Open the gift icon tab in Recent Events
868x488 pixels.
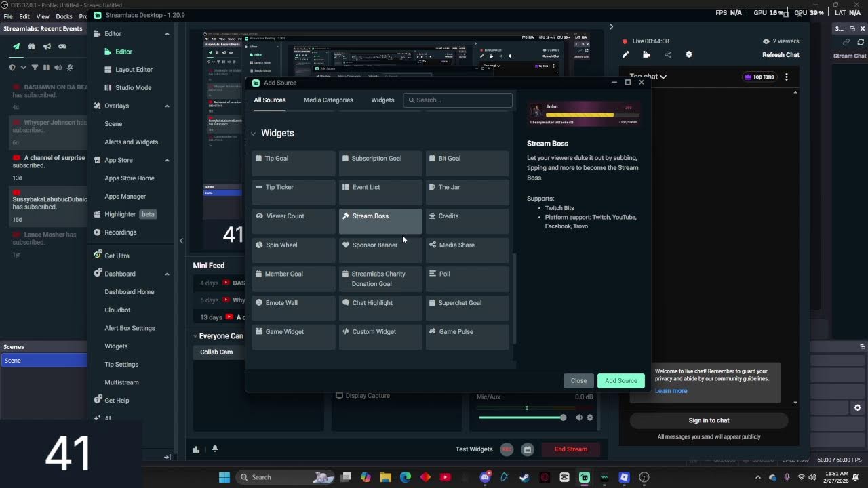(x=31, y=47)
